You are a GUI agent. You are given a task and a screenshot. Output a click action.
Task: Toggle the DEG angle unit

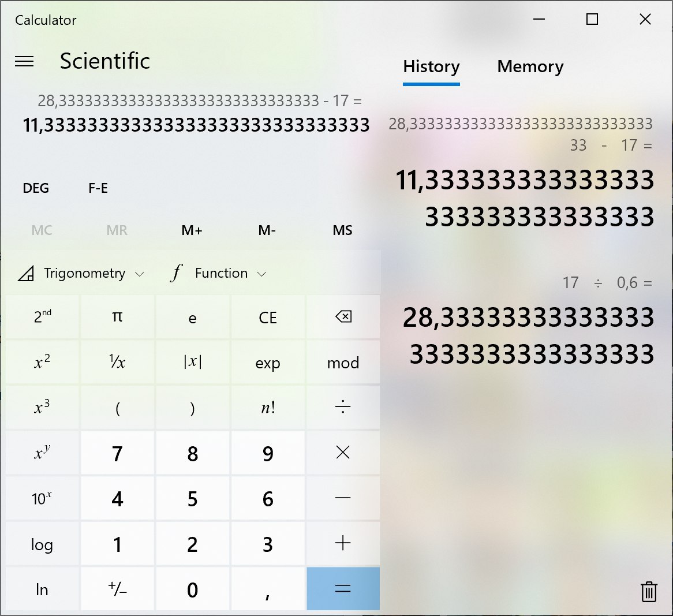point(36,188)
